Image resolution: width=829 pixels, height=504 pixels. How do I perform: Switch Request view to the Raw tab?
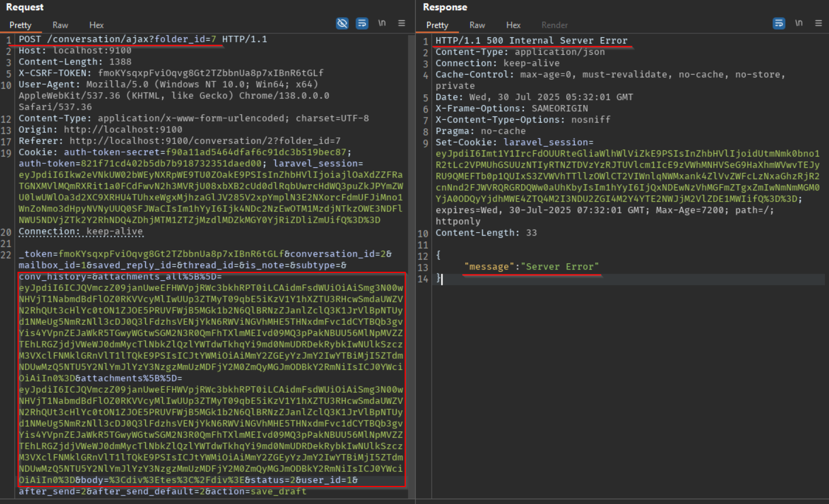pos(60,25)
